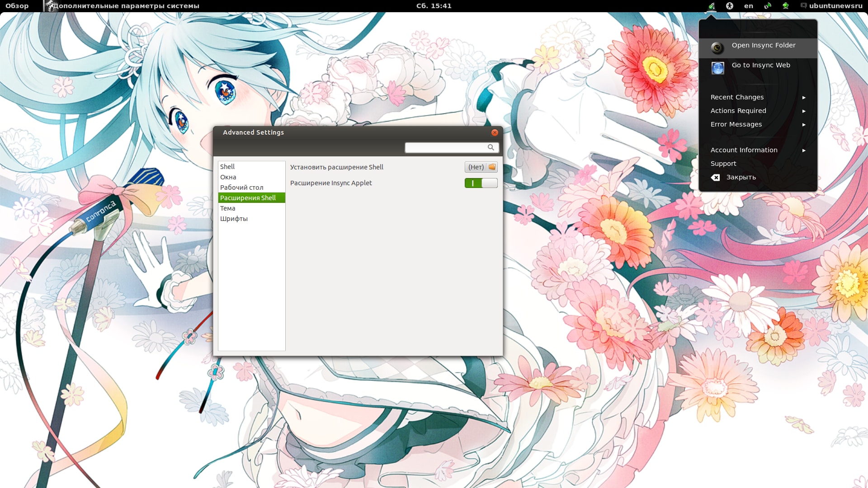The width and height of the screenshot is (868, 488).
Task: Open Error Messages in the Insync menu
Action: pos(758,124)
